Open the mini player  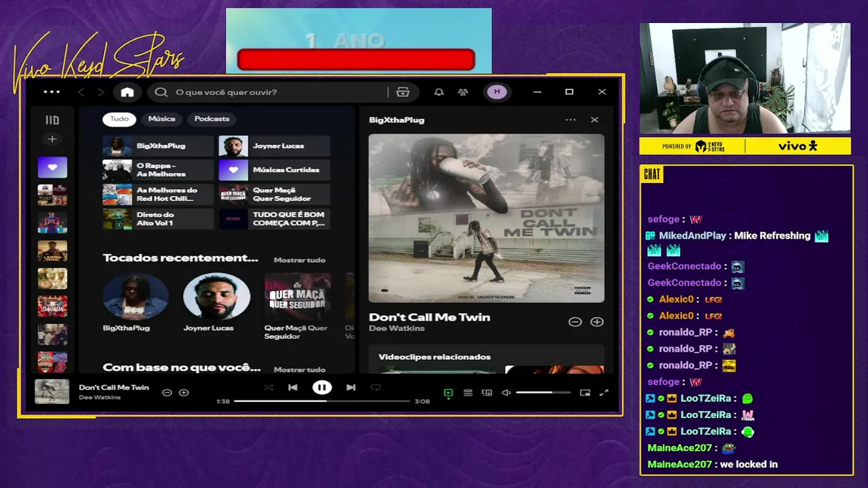click(585, 392)
